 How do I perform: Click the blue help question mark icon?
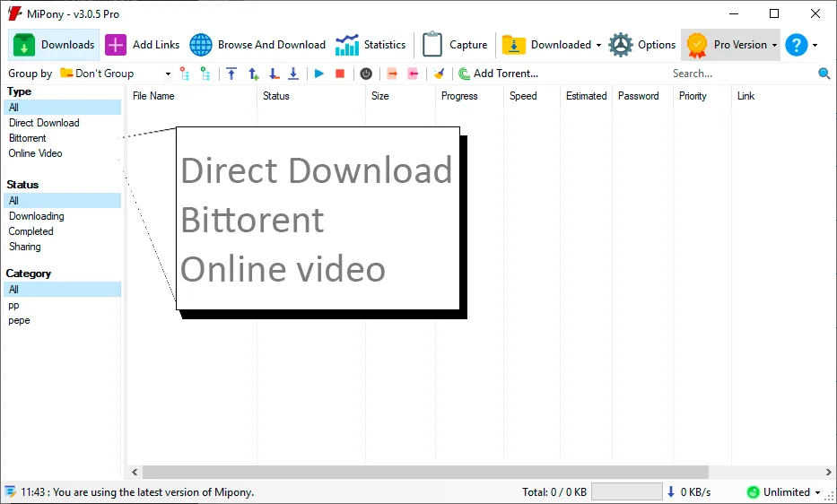[796, 45]
